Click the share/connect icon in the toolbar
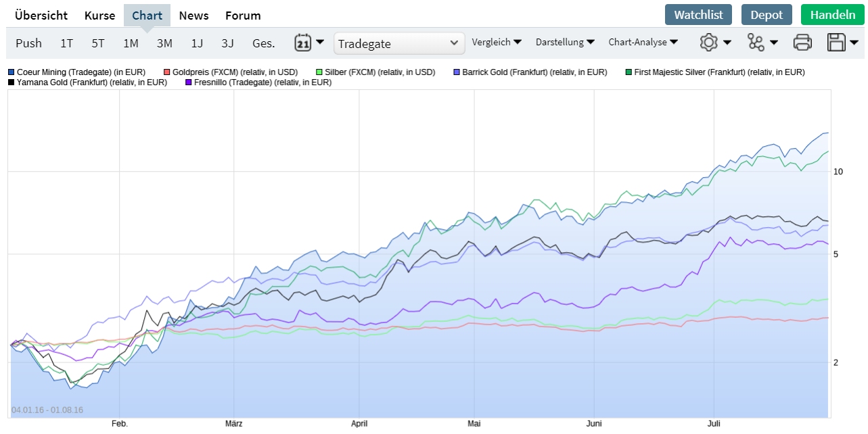This screenshot has width=868, height=434. coord(756,42)
